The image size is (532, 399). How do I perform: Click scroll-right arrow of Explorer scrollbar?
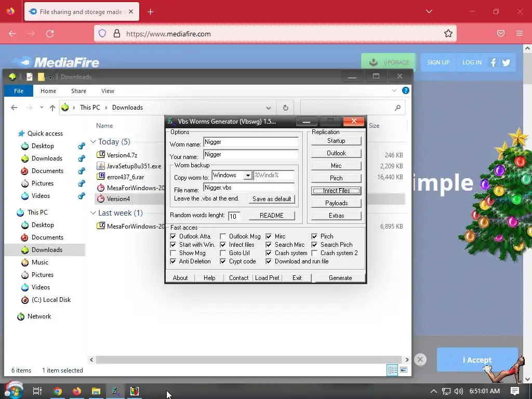[x=407, y=360]
